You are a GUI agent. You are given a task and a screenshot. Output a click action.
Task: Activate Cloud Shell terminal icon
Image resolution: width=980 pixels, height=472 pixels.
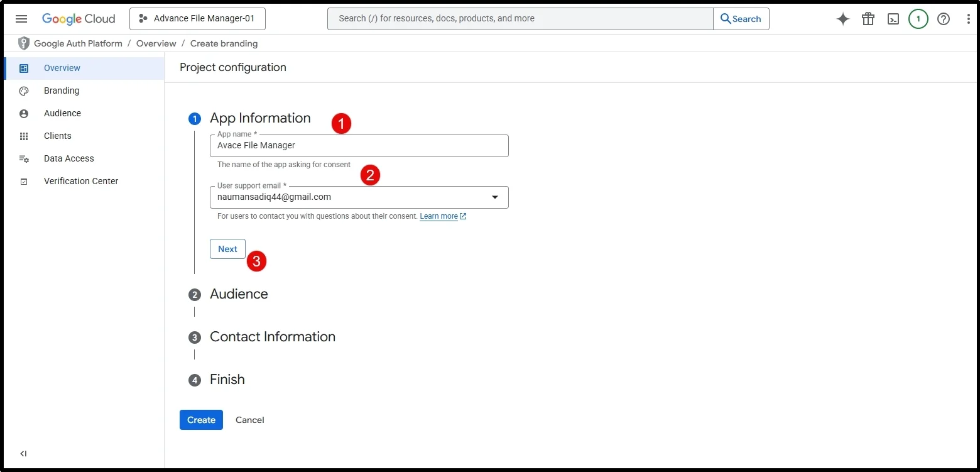click(893, 19)
